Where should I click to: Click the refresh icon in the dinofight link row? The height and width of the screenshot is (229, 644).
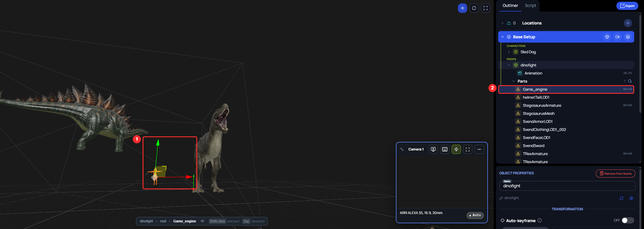tap(622, 198)
